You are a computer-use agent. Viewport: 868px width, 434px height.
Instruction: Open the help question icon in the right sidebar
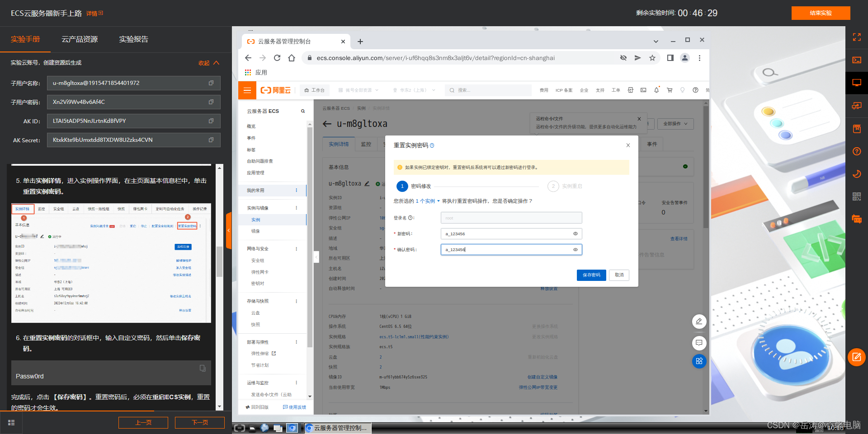coord(857,151)
